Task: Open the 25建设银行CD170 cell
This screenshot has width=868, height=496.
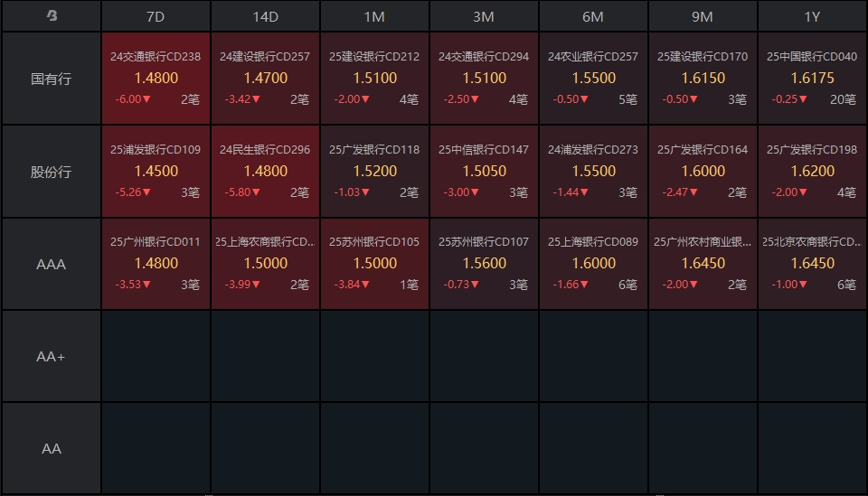Action: 703,78
